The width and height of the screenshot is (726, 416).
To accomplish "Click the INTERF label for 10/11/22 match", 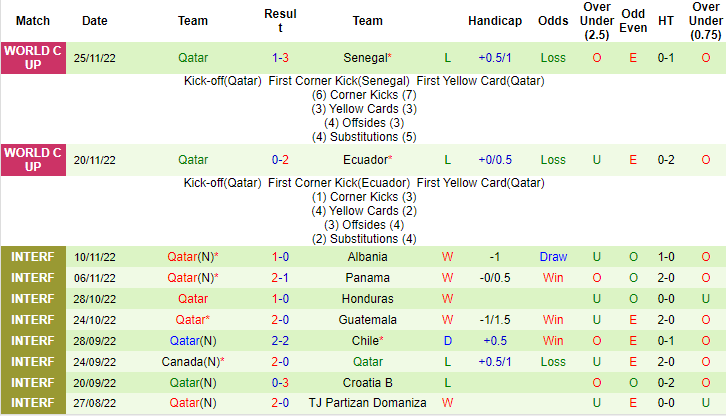I will tap(33, 257).
